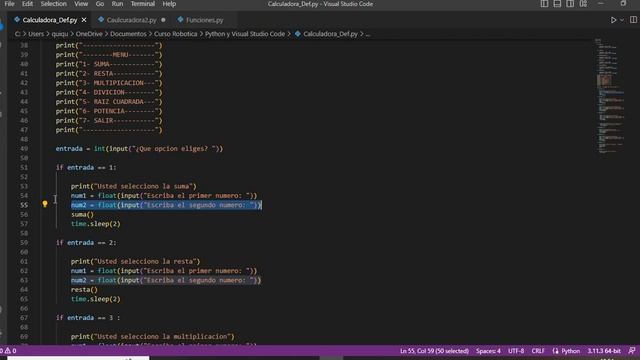Image resolution: width=640 pixels, height=360 pixels.
Task: Change file encoding via UTF-8
Action: tap(516, 351)
